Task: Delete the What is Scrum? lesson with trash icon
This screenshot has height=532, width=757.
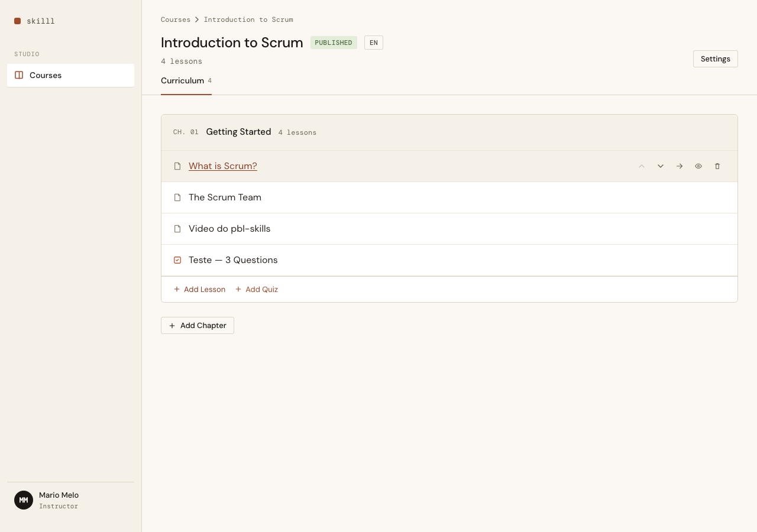Action: coord(717,166)
